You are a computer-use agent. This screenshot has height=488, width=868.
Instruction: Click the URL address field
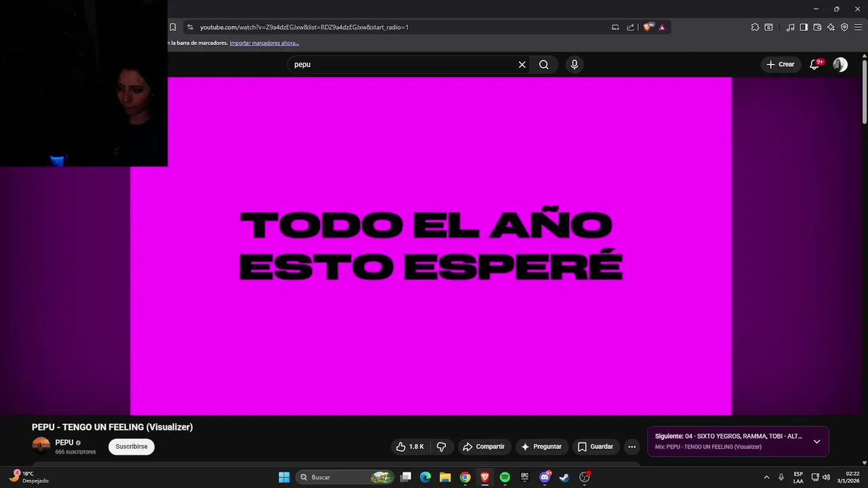[400, 27]
